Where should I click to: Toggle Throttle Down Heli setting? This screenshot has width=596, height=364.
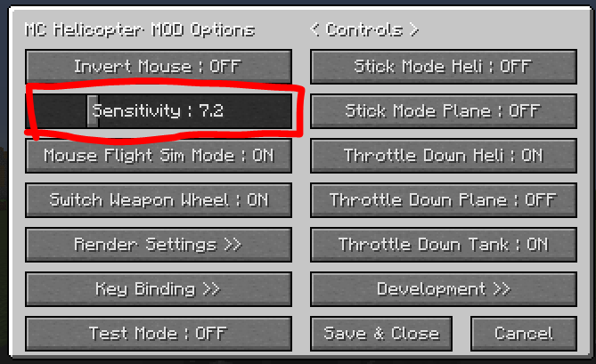pos(444,156)
